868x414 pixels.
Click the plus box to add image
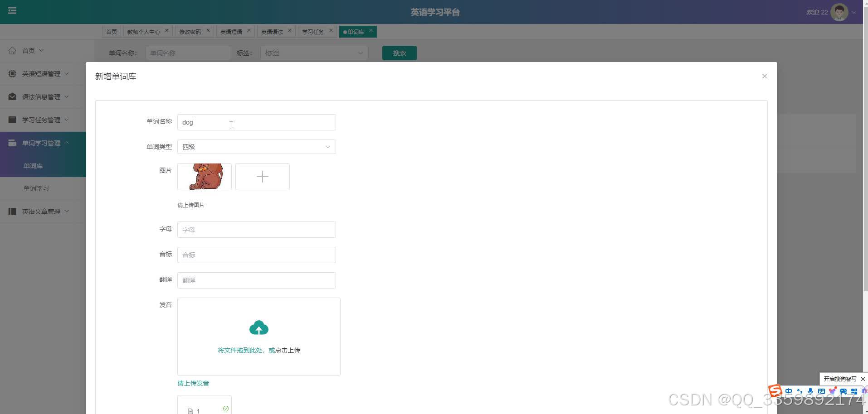coord(263,177)
